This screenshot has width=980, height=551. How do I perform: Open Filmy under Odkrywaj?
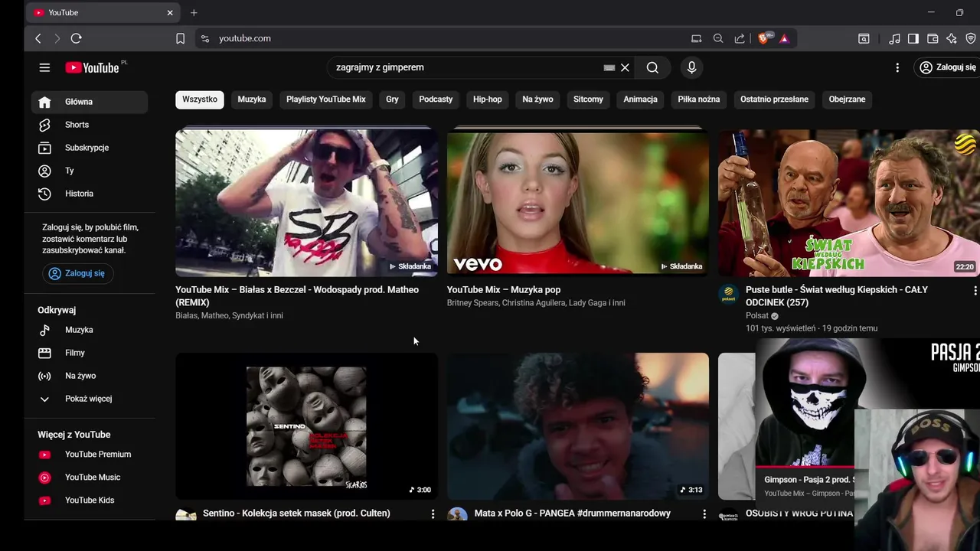coord(90,353)
